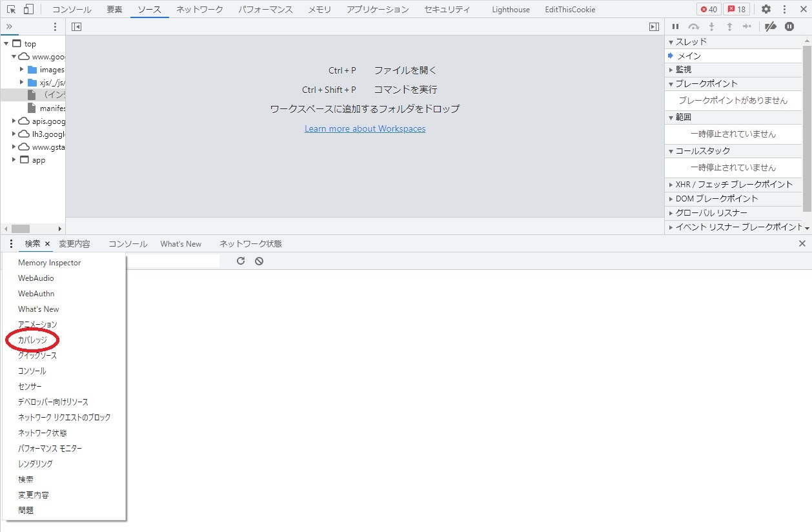The image size is (812, 532).
Task: Choose Memory Inspector from drawer menu
Action: [50, 263]
